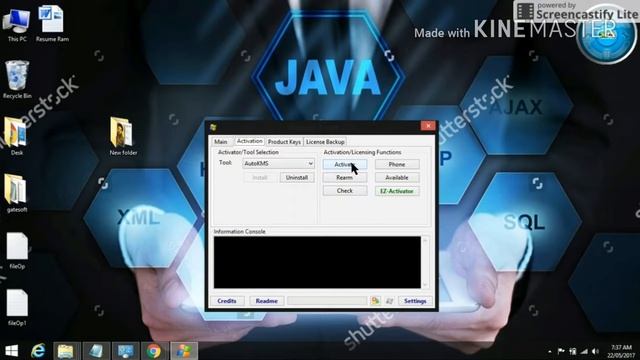640x360 pixels.
Task: Click the Activate button
Action: pyautogui.click(x=345, y=164)
